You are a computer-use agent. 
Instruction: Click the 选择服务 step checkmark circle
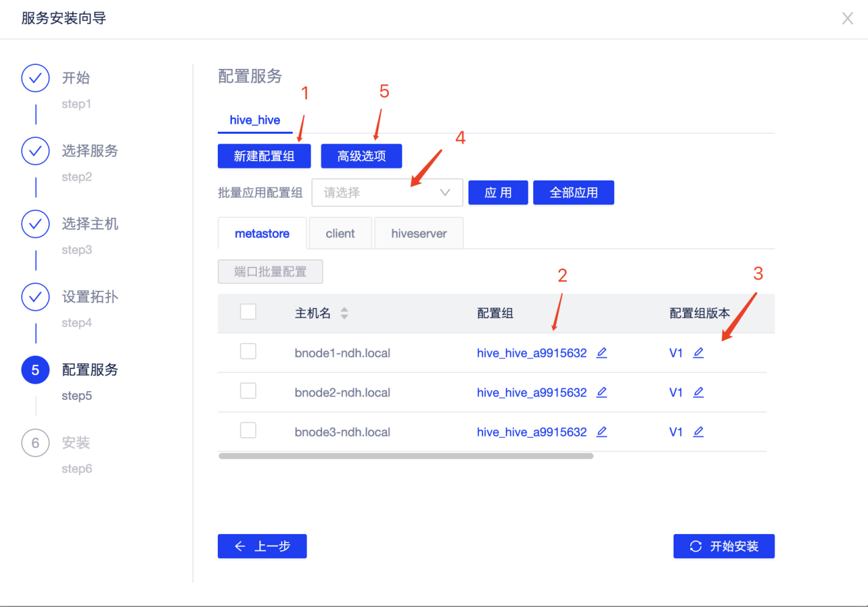[x=35, y=150]
